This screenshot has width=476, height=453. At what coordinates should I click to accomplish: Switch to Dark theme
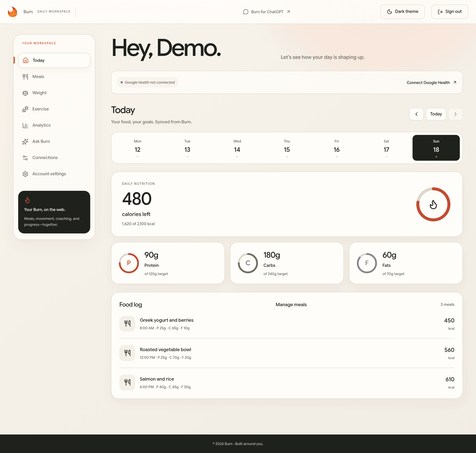(x=402, y=12)
